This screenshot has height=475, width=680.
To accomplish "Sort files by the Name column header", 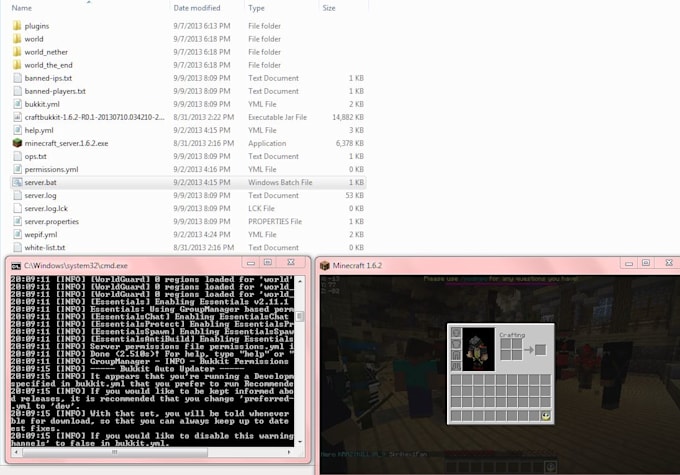I will click(x=22, y=8).
